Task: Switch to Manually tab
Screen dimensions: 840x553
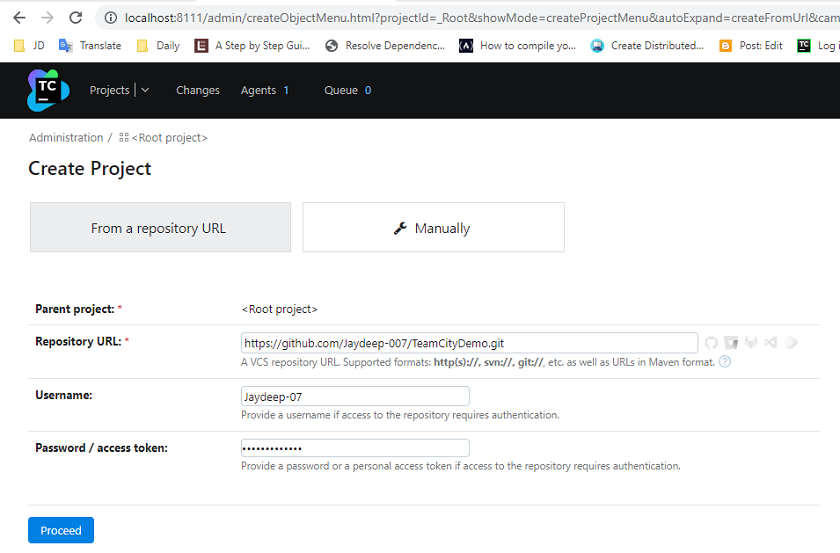Action: [433, 227]
